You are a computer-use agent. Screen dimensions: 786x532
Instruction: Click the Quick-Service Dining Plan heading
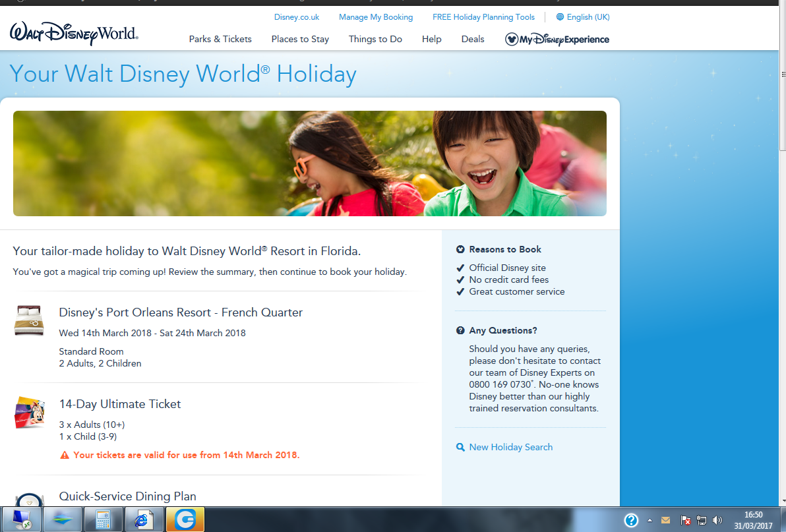point(127,496)
